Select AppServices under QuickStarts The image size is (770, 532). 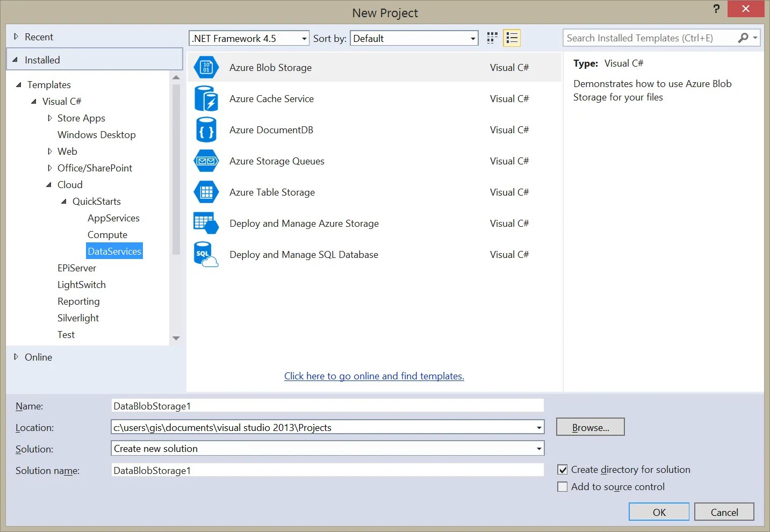(x=113, y=218)
